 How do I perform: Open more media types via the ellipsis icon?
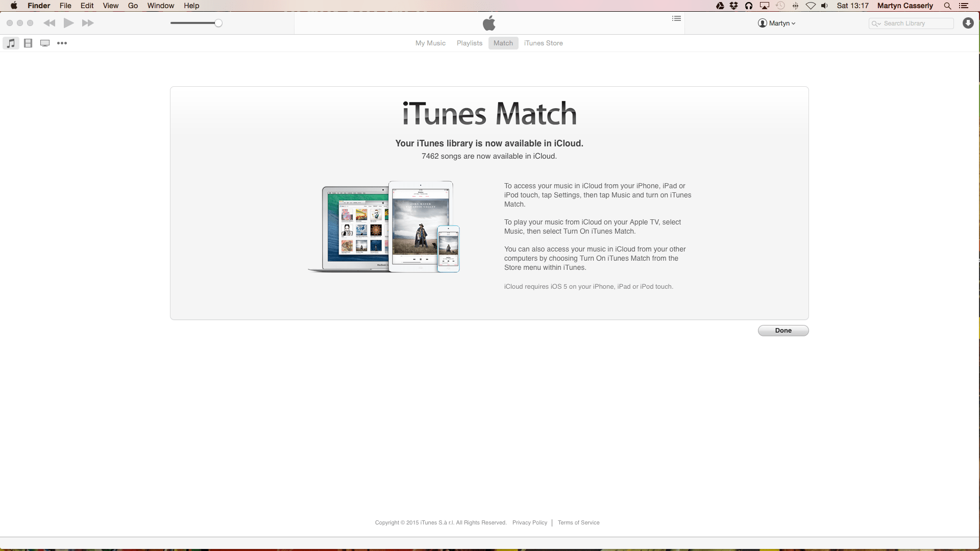pos(62,43)
